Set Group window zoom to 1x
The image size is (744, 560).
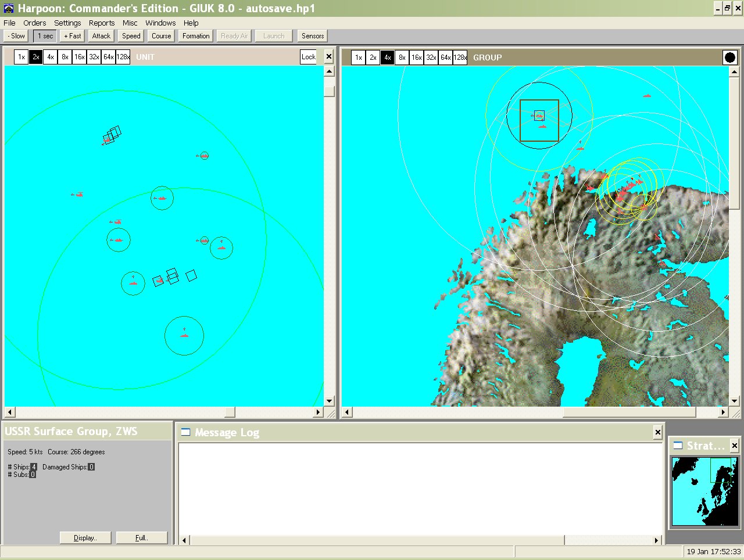coord(358,58)
